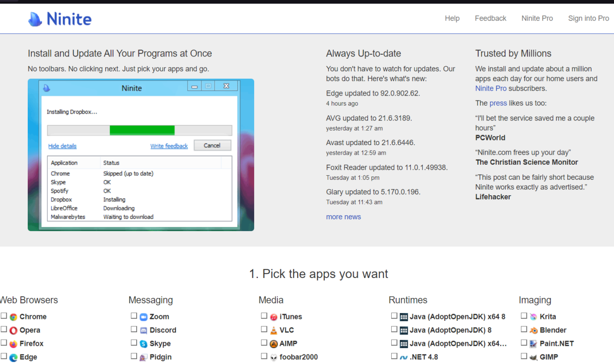
Task: Select the Paint.NET checkbox
Action: (x=524, y=343)
